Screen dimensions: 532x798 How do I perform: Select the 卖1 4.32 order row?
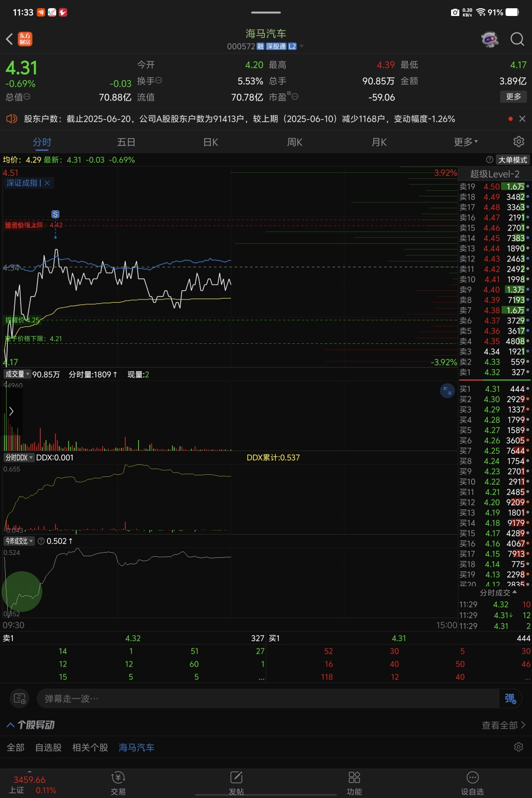click(x=495, y=372)
